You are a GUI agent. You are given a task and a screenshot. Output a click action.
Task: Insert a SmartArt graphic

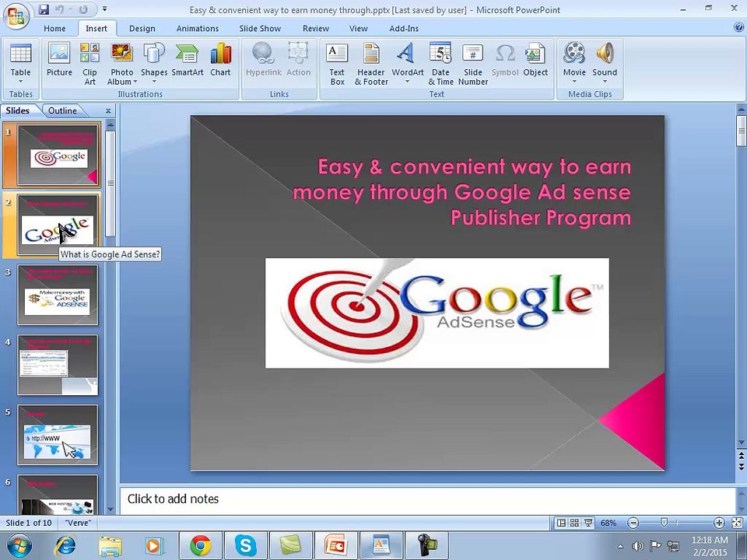[x=188, y=60]
